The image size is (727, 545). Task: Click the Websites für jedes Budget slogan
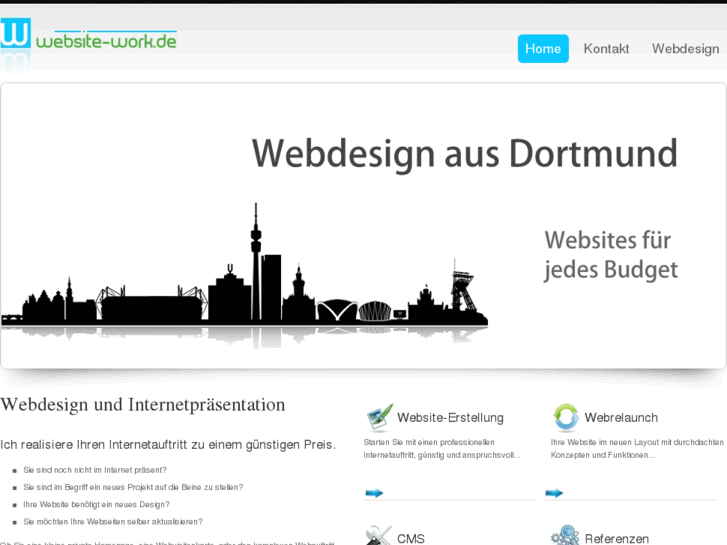[611, 255]
